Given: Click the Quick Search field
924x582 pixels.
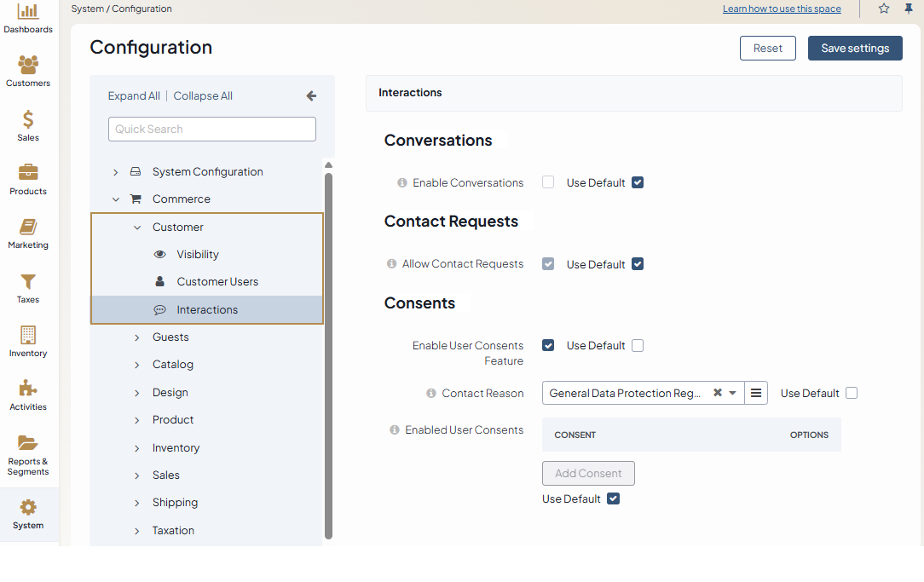Looking at the screenshot, I should tap(212, 130).
